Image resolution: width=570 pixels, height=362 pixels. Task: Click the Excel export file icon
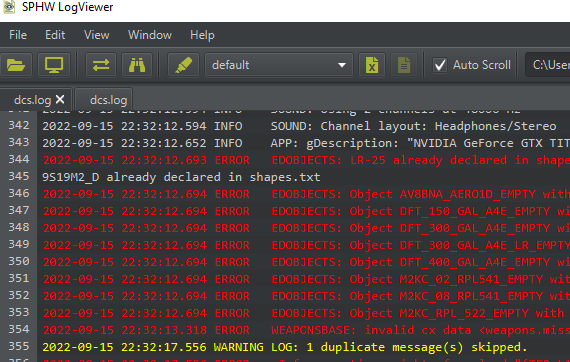(x=372, y=65)
